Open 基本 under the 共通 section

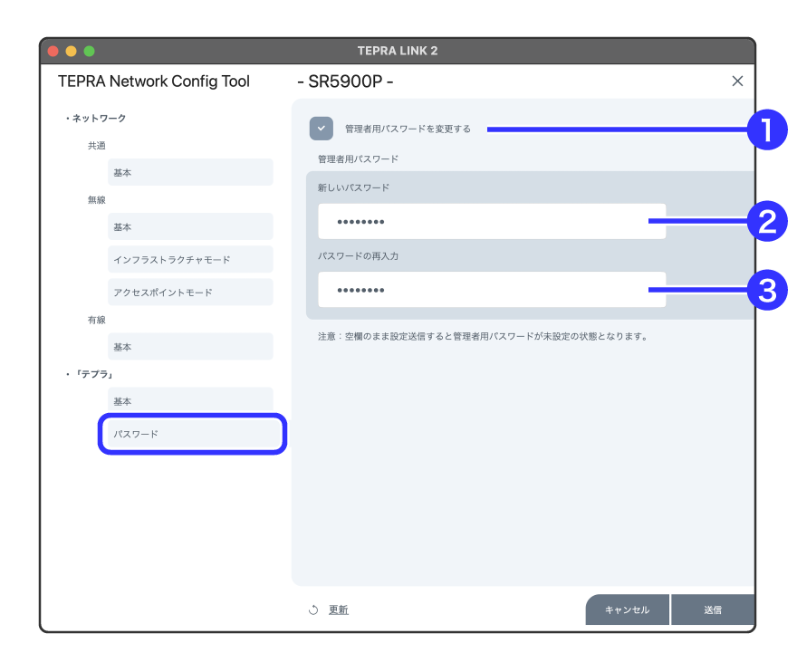[x=189, y=172]
